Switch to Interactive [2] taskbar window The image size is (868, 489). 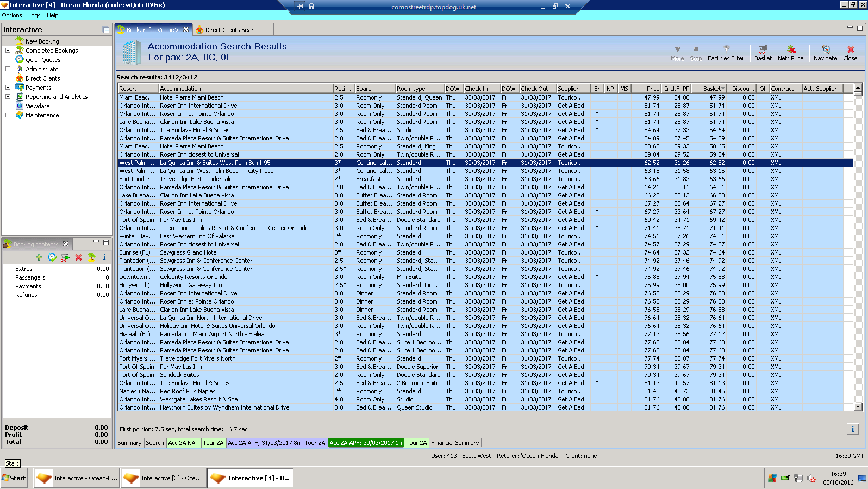coord(163,478)
